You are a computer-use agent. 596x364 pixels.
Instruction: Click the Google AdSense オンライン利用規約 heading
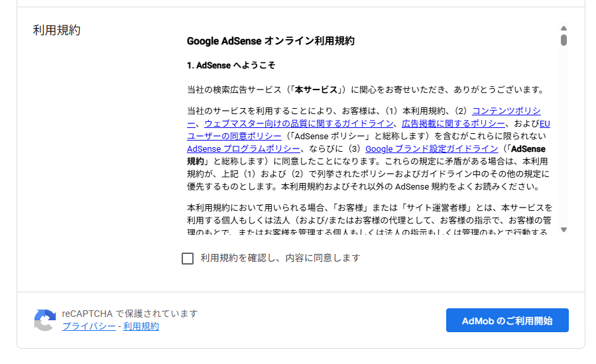point(270,40)
